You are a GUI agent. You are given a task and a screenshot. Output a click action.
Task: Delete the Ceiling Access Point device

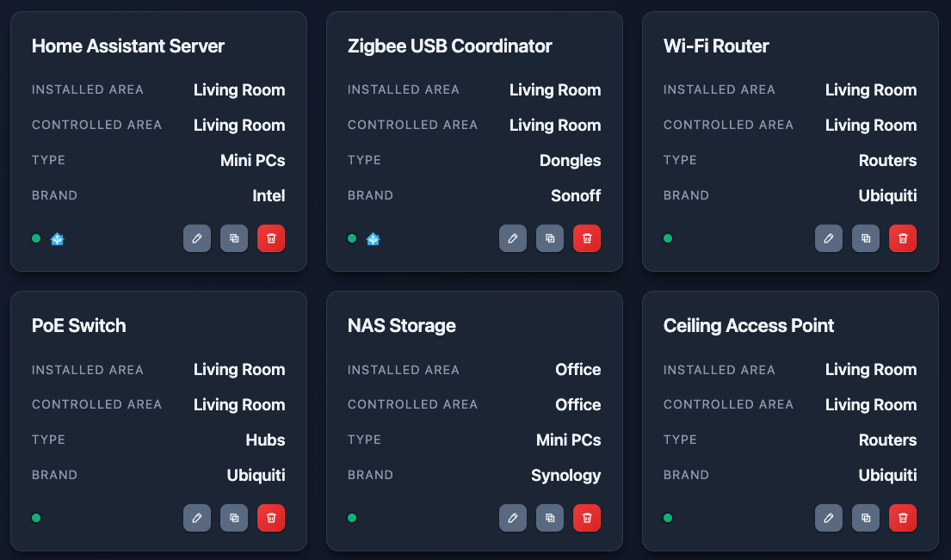(x=903, y=518)
